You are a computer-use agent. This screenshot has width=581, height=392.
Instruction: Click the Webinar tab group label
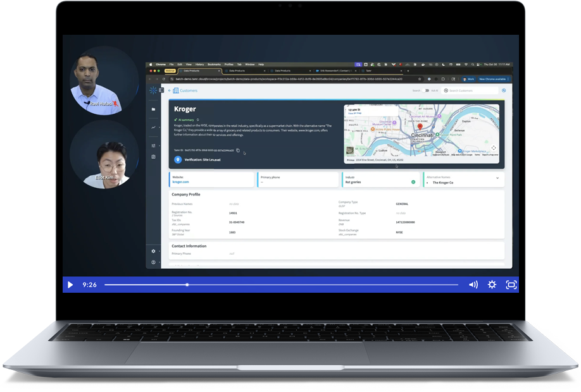pyautogui.click(x=170, y=71)
